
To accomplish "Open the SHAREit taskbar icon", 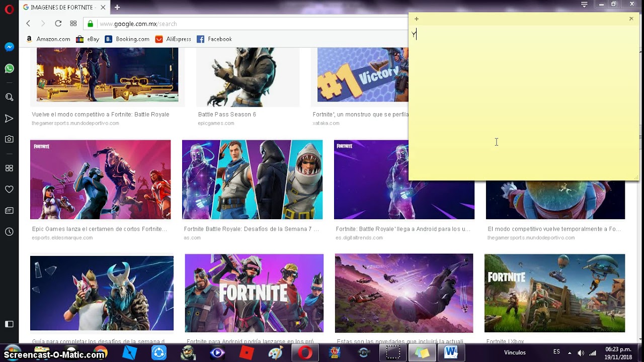I will coord(159,352).
